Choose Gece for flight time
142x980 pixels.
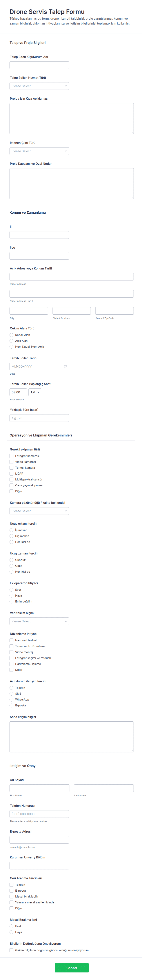(x=11, y=566)
